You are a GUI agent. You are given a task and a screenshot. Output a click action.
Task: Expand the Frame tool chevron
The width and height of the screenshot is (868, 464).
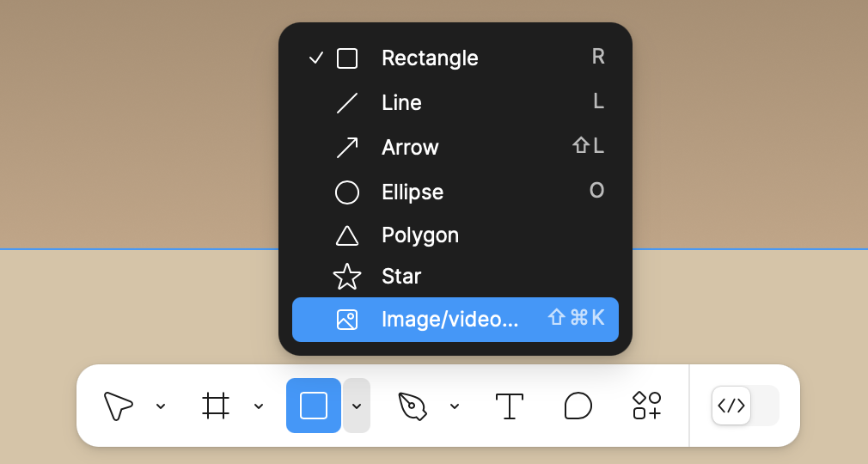click(x=259, y=406)
